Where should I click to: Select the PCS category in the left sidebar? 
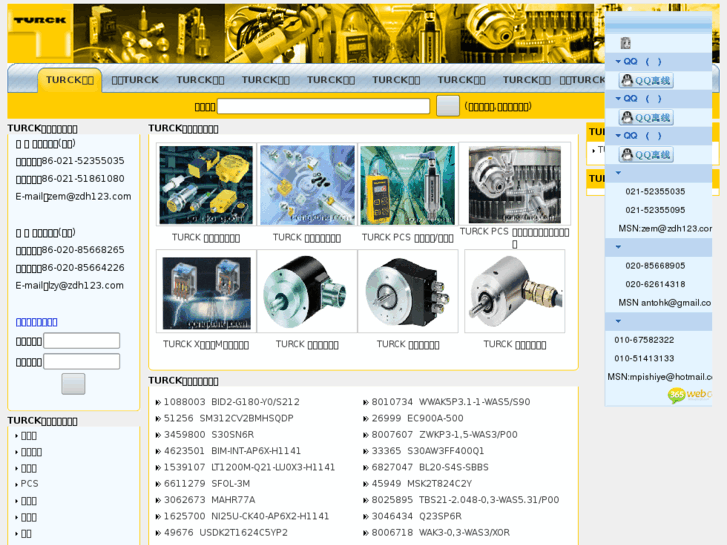(29, 483)
